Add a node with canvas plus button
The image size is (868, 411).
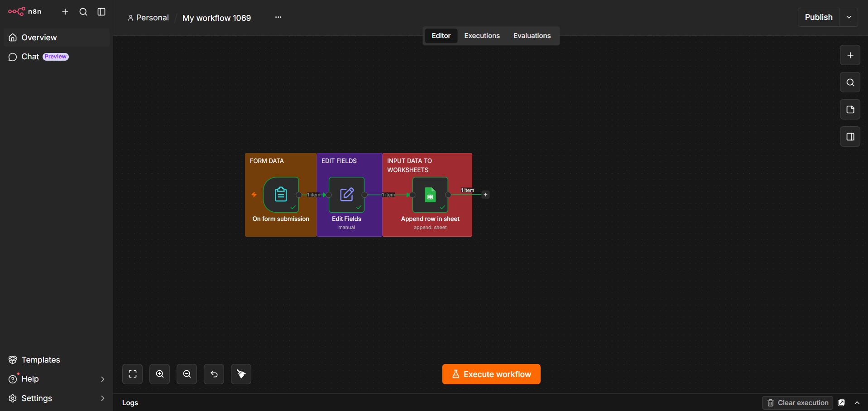click(x=850, y=55)
